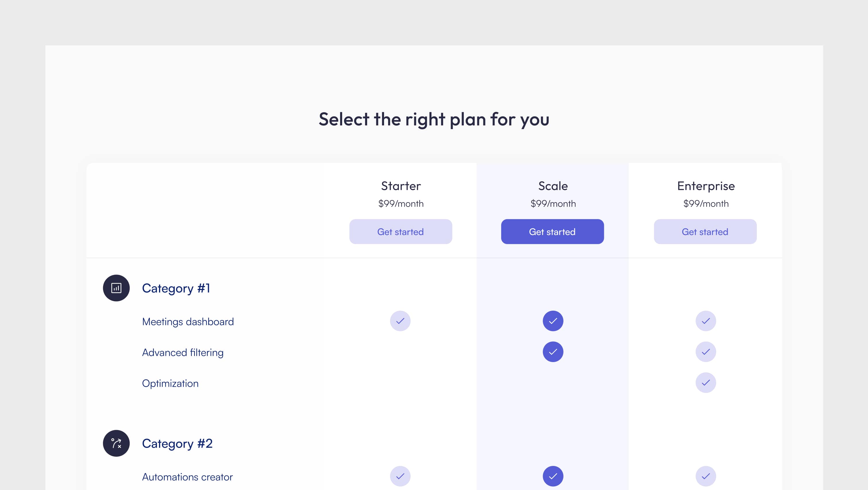Click Scale checkmark for Advanced filtering
Screen dimensions: 868x490
(553, 352)
